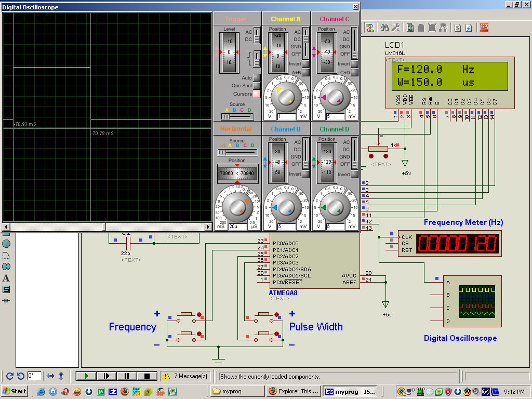Toggle Channel A Invert button
532x399 pixels.
click(306, 64)
